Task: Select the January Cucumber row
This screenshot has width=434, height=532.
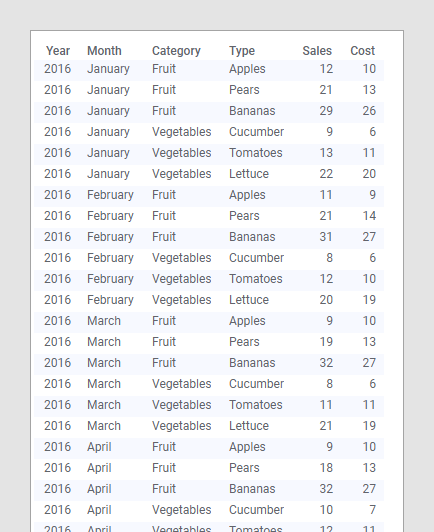Action: point(209,134)
